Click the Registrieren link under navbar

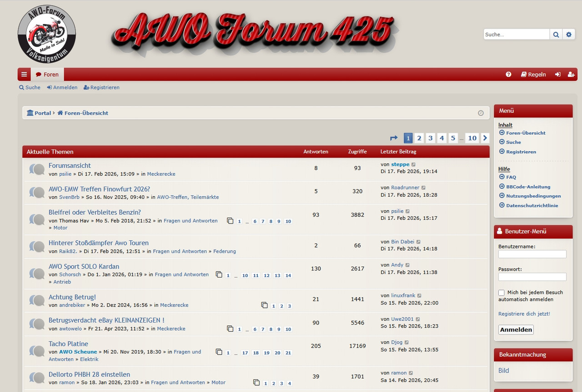[102, 88]
